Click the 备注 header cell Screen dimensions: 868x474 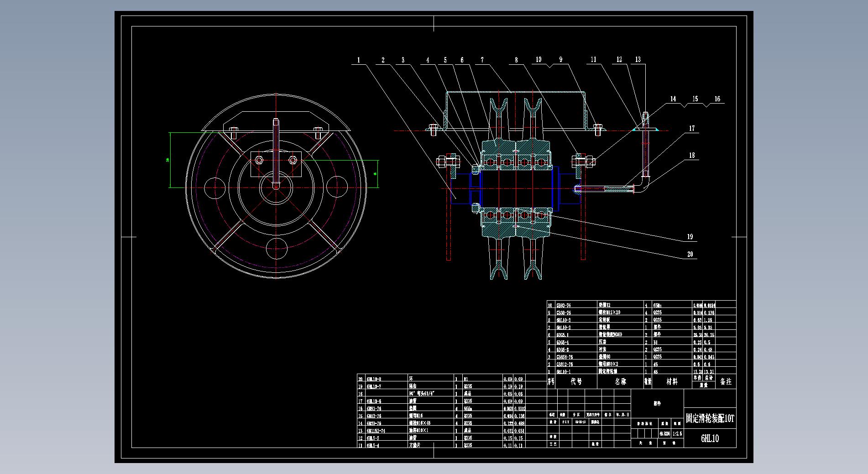(726, 381)
